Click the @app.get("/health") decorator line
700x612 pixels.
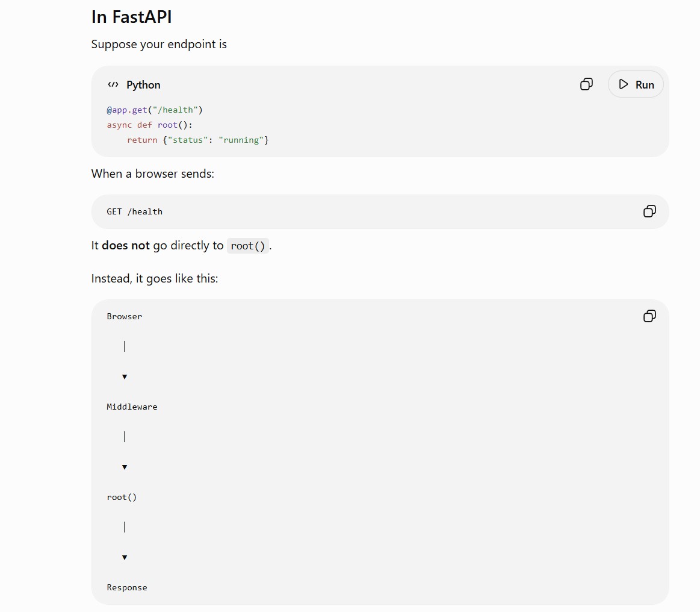(x=155, y=110)
